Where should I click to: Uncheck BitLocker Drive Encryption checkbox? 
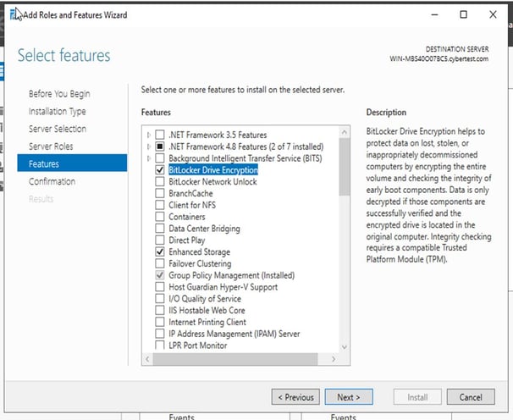[x=160, y=170]
